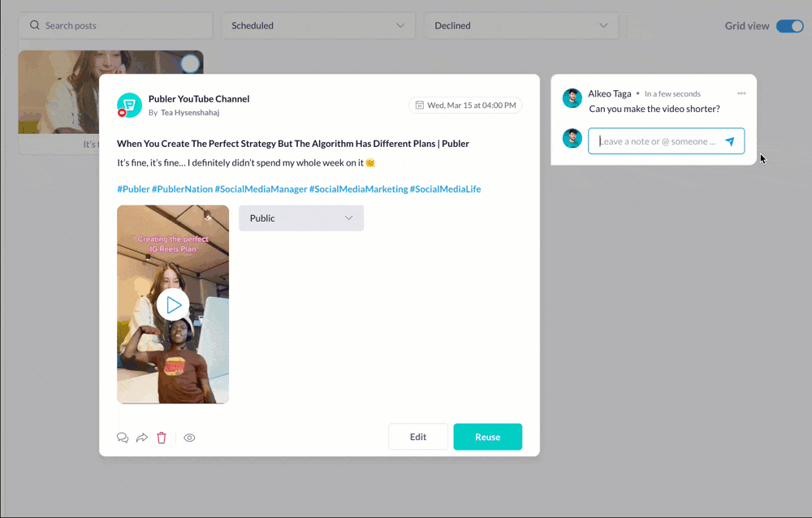Click the Alkeo Taga name in comments
Viewport: 812px width, 518px height.
(610, 93)
